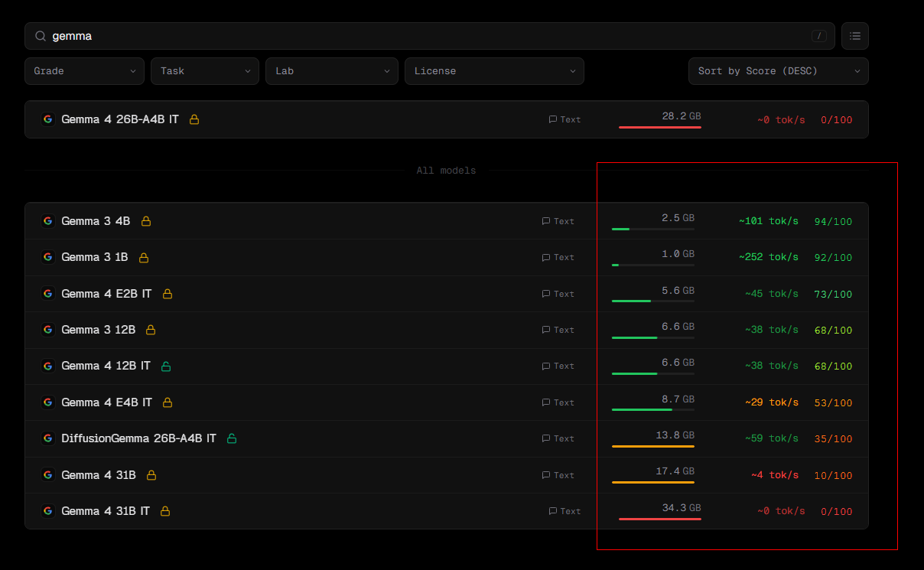Click the lock icon next to Gemma 4 E2B IT
The width and height of the screenshot is (924, 570).
click(x=168, y=294)
